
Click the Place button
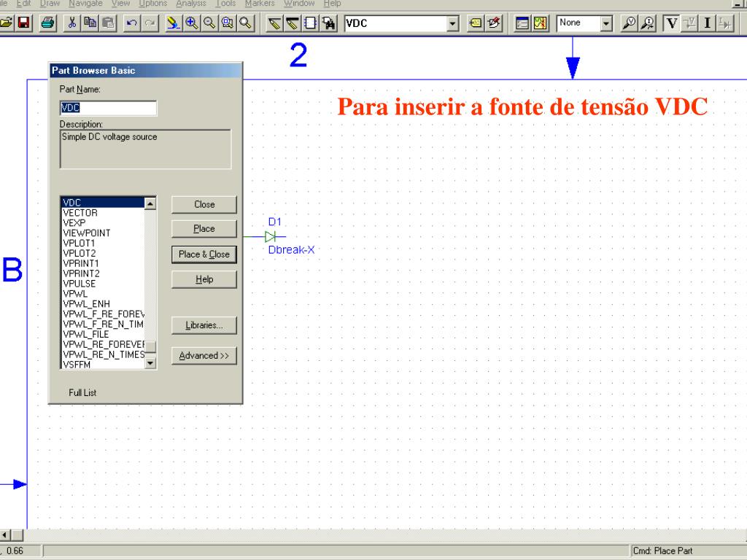tap(204, 229)
